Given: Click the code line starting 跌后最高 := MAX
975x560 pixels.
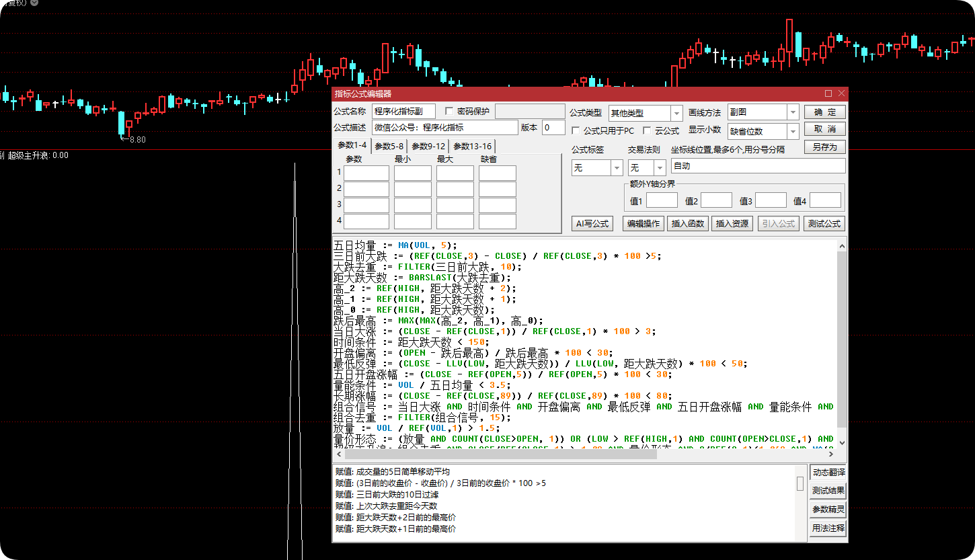Looking at the screenshot, I should [x=438, y=321].
